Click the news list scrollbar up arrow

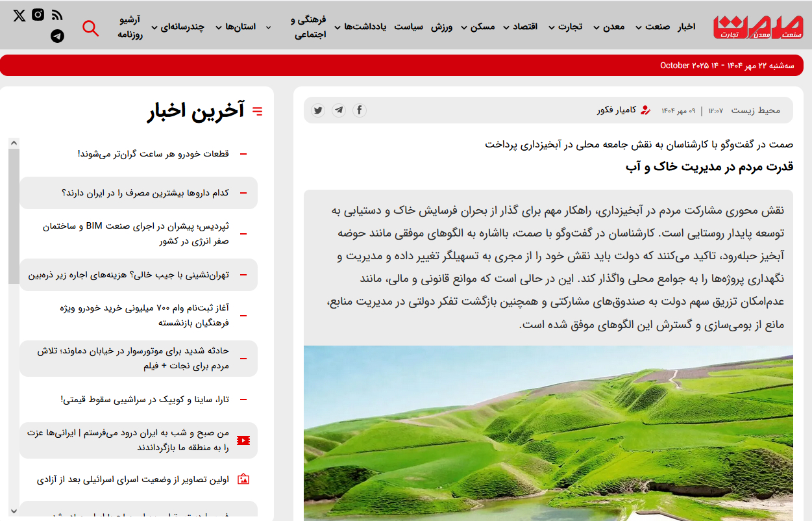click(14, 143)
